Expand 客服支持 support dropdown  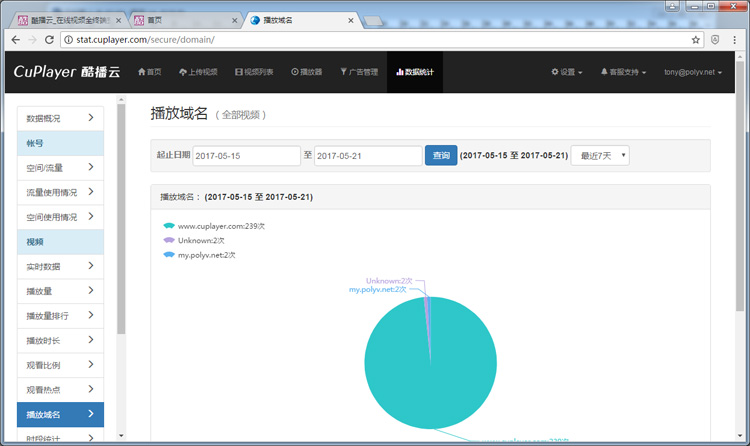click(623, 72)
